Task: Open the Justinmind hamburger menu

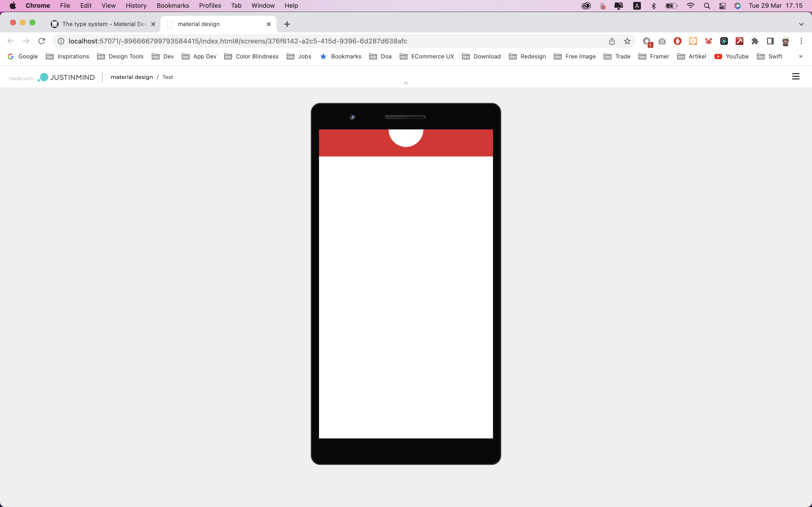Action: click(x=796, y=77)
